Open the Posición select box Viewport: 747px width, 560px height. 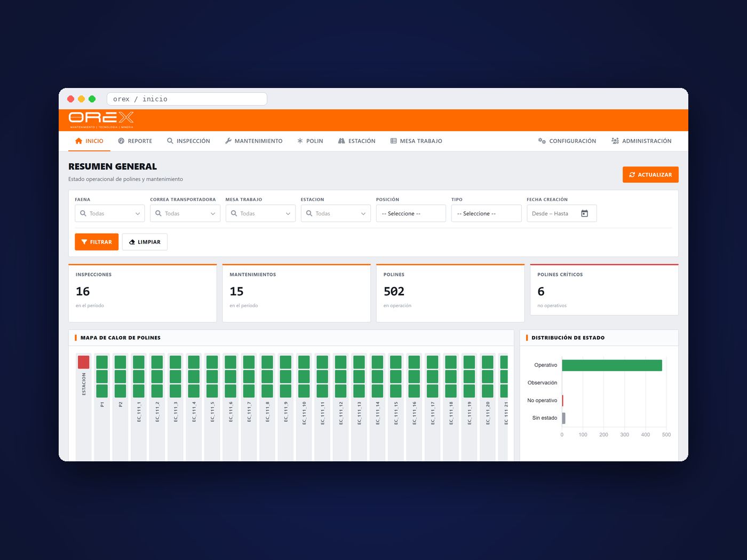(411, 213)
